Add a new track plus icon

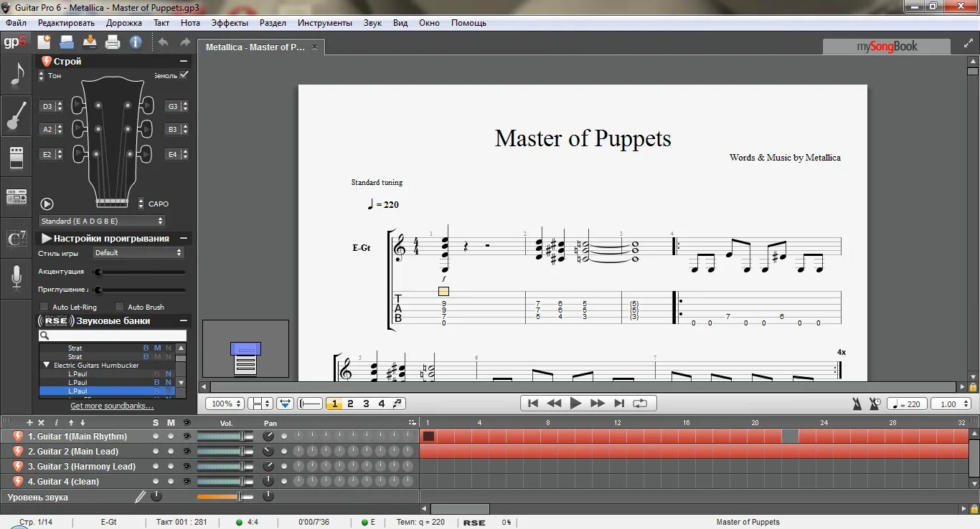point(29,423)
